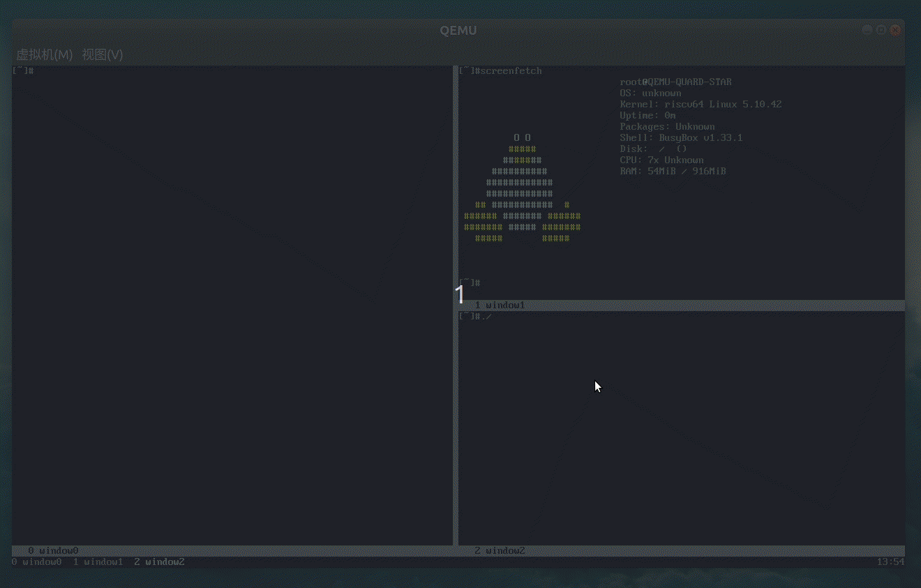Select '0 window0' in the bottom status bar
Image resolution: width=921 pixels, height=588 pixels.
click(36, 561)
